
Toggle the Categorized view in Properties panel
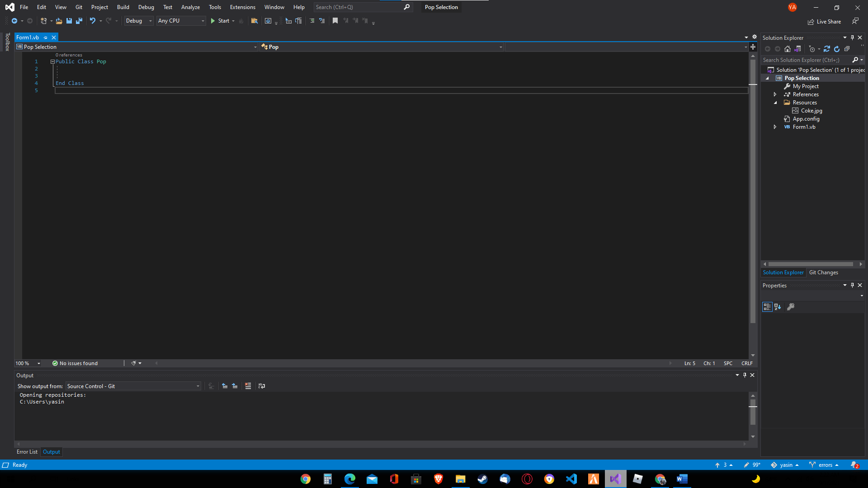tap(767, 307)
